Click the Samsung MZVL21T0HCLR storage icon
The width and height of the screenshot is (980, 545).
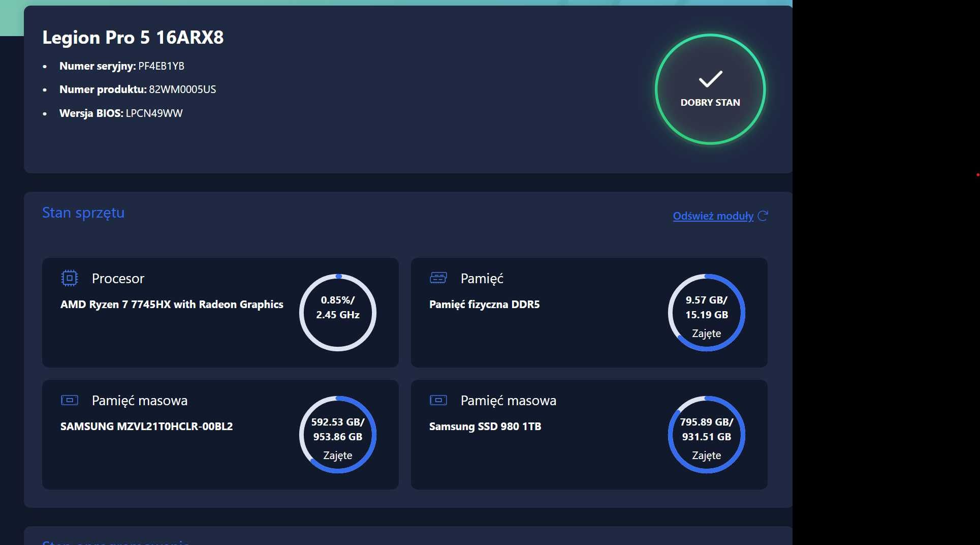pyautogui.click(x=69, y=400)
